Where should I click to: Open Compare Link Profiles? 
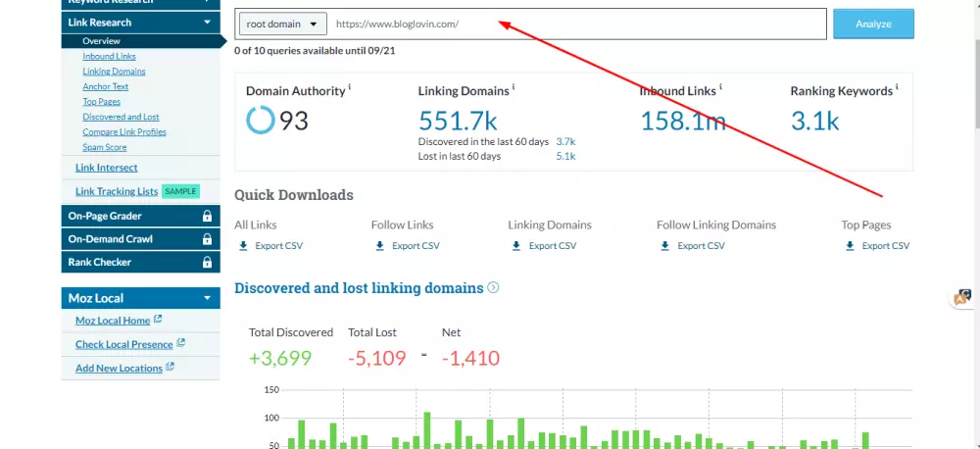point(124,132)
